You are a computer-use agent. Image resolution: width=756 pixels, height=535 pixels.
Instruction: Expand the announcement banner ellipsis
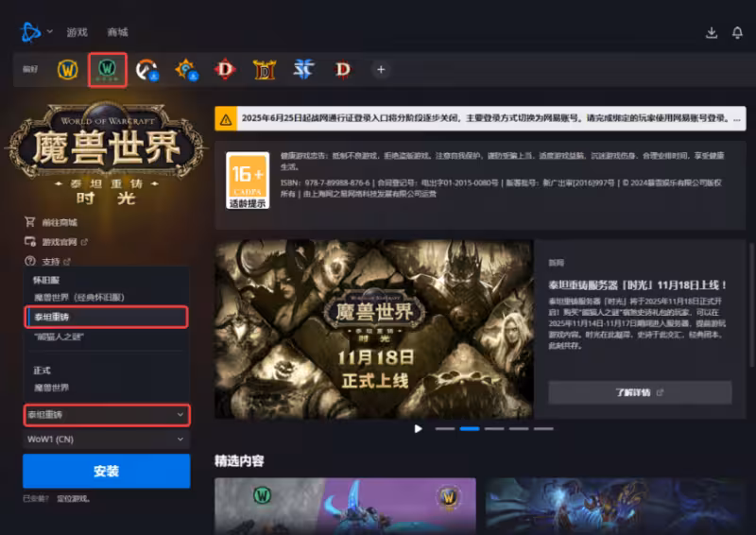click(x=737, y=119)
